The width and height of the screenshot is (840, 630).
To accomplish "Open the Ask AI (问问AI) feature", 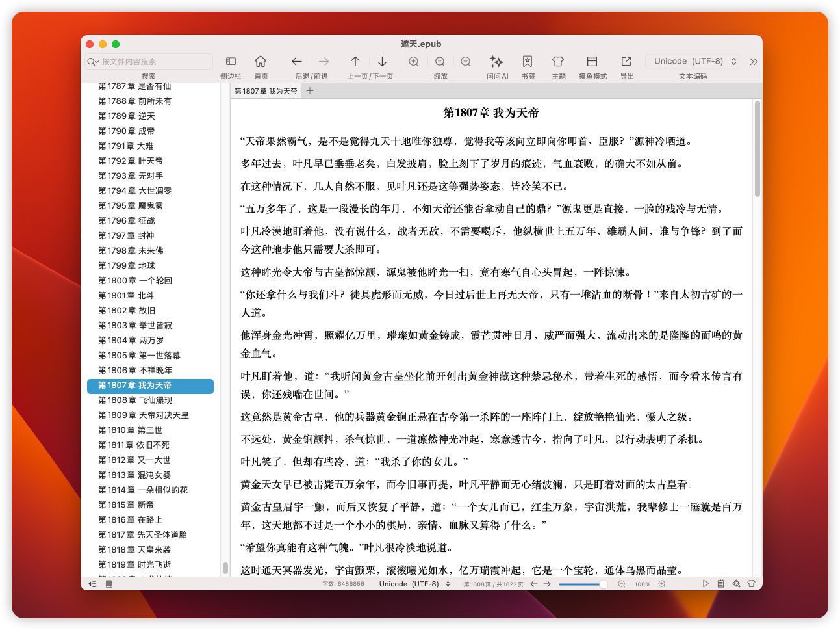I will pyautogui.click(x=496, y=62).
